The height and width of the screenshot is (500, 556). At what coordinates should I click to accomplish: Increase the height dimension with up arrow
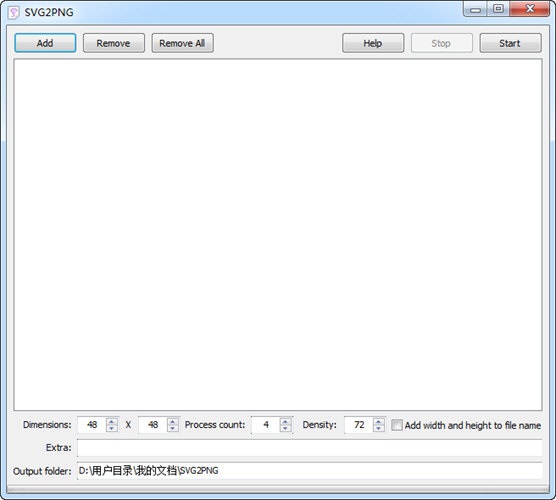tap(173, 421)
